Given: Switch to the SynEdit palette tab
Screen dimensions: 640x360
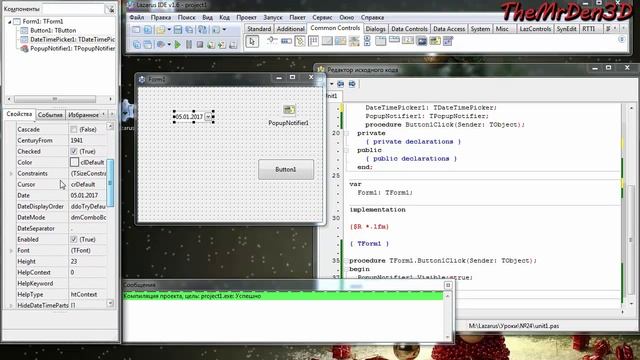Looking at the screenshot, I should pyautogui.click(x=567, y=29).
